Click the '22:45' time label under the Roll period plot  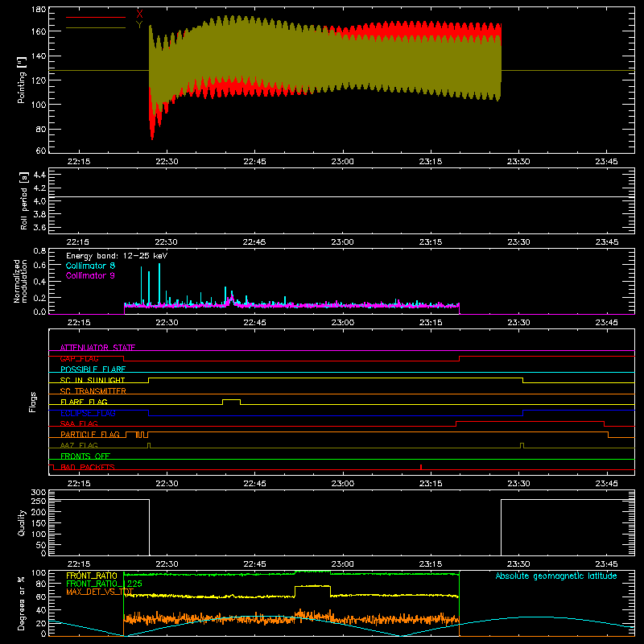(x=254, y=242)
